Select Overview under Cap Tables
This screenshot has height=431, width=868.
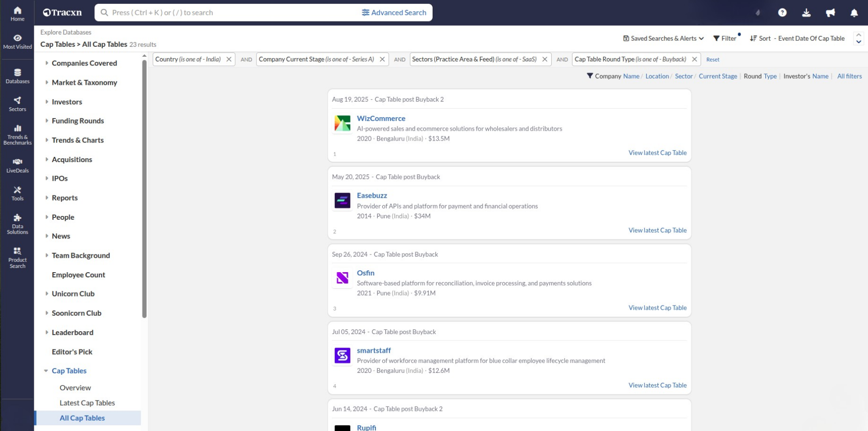75,388
